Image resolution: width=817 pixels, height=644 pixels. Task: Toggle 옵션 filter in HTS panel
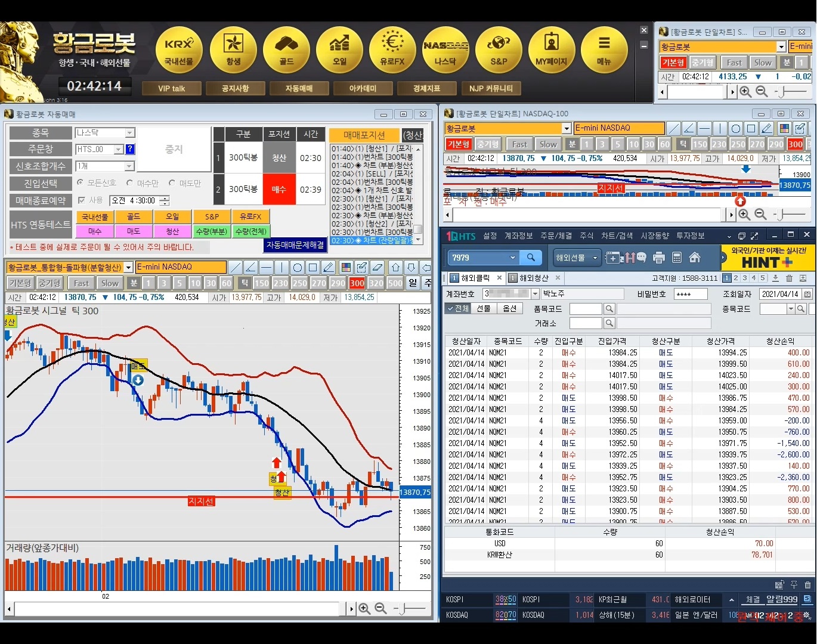point(509,308)
